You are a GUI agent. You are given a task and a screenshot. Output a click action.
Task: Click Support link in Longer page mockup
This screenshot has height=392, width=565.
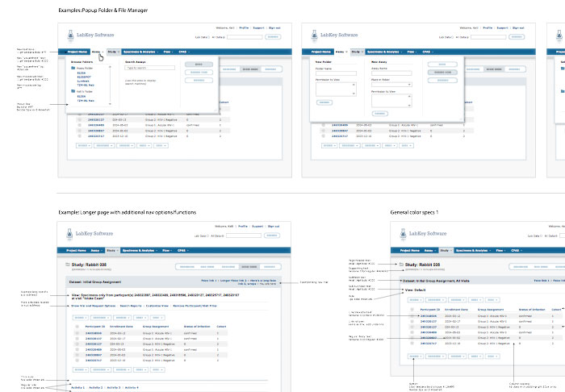[257, 227]
